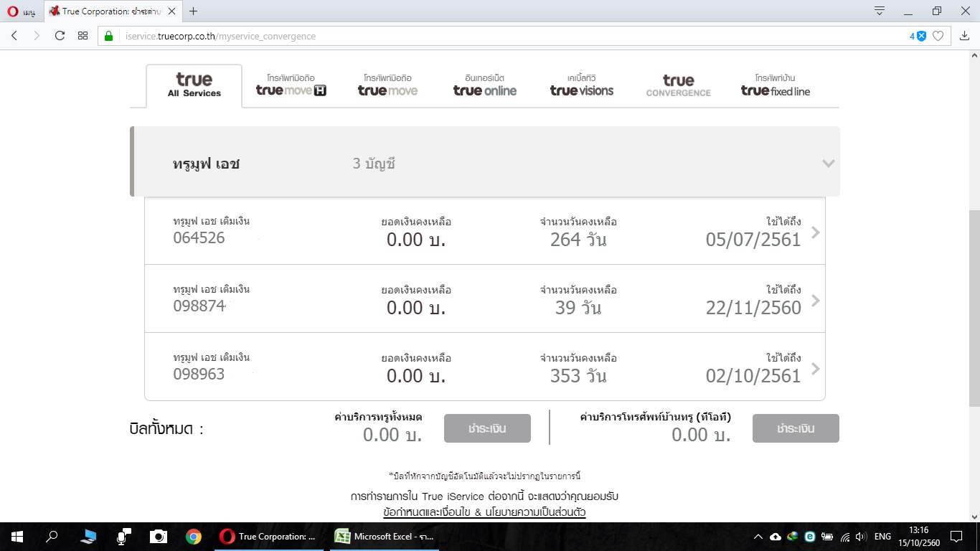Open the volume control in tray

point(862,537)
